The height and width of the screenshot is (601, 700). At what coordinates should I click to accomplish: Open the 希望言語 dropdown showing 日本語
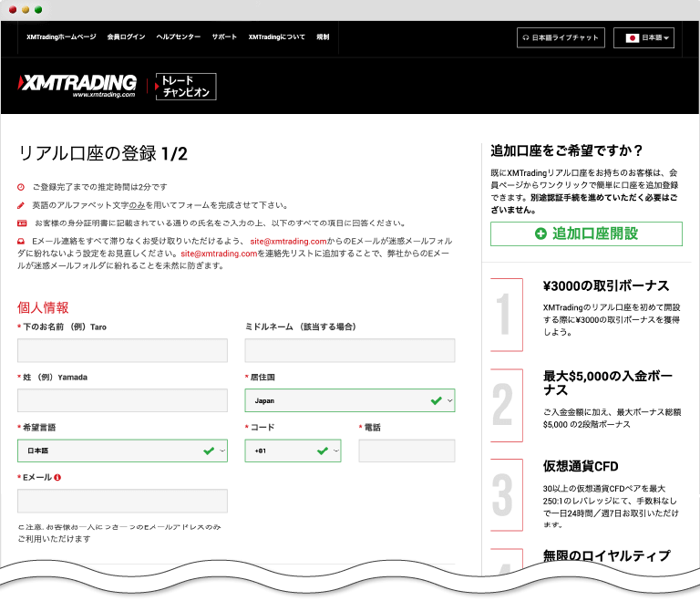click(x=122, y=451)
